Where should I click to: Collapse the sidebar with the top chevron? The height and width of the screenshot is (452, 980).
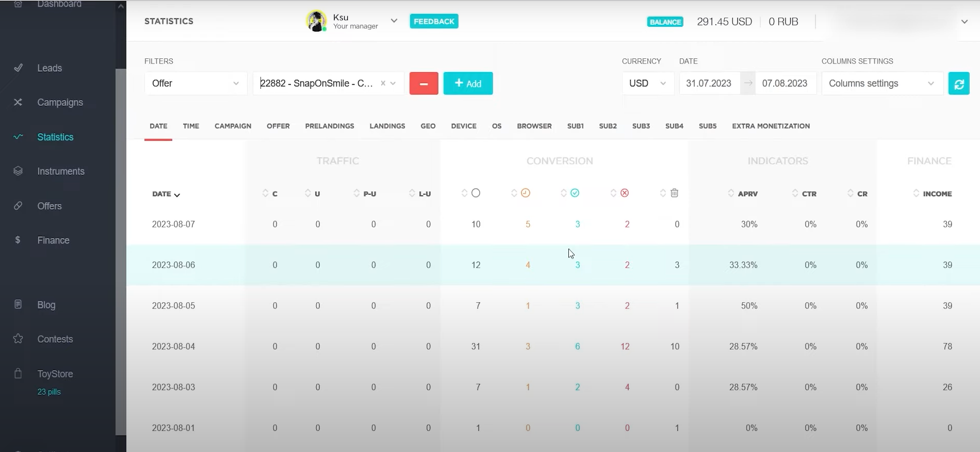click(x=121, y=6)
